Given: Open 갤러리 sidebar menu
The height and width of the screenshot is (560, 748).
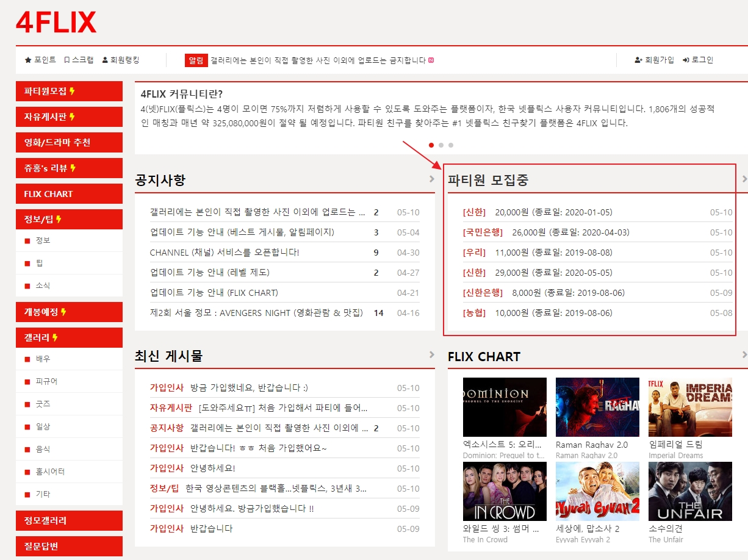Looking at the screenshot, I should pos(69,338).
